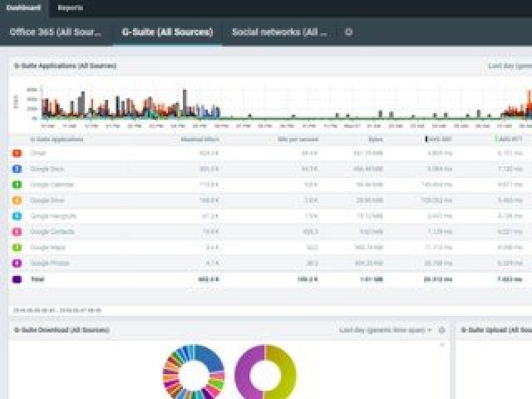This screenshot has width=532, height=399.
Task: Click the multicolored donut chart in G-Suite Download
Action: coord(194,372)
